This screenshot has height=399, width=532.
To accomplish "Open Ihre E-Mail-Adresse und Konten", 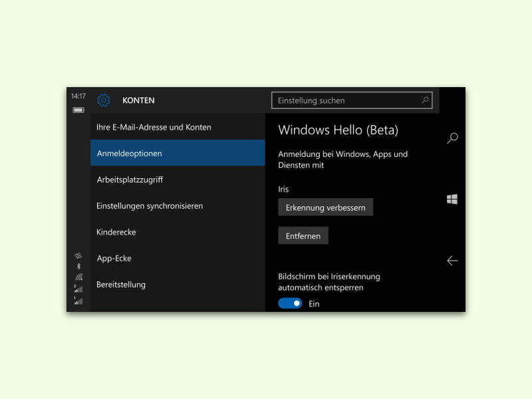I will pyautogui.click(x=178, y=127).
